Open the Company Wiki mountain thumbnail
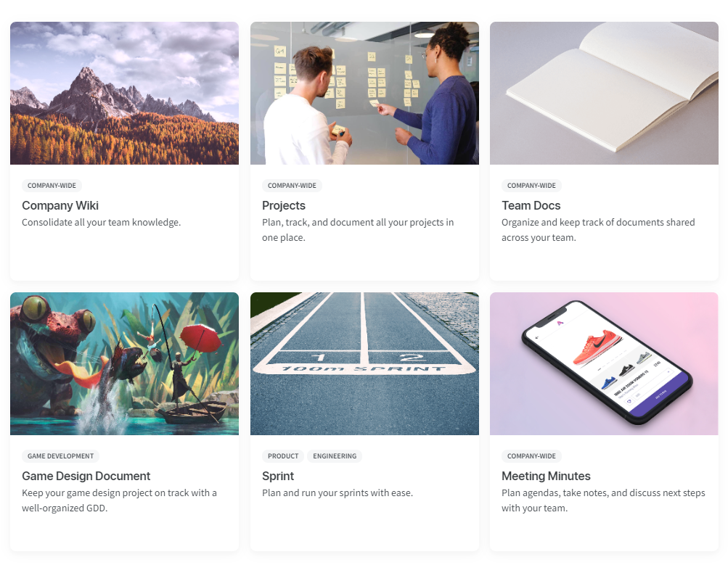Image resolution: width=728 pixels, height=573 pixels. click(x=124, y=93)
